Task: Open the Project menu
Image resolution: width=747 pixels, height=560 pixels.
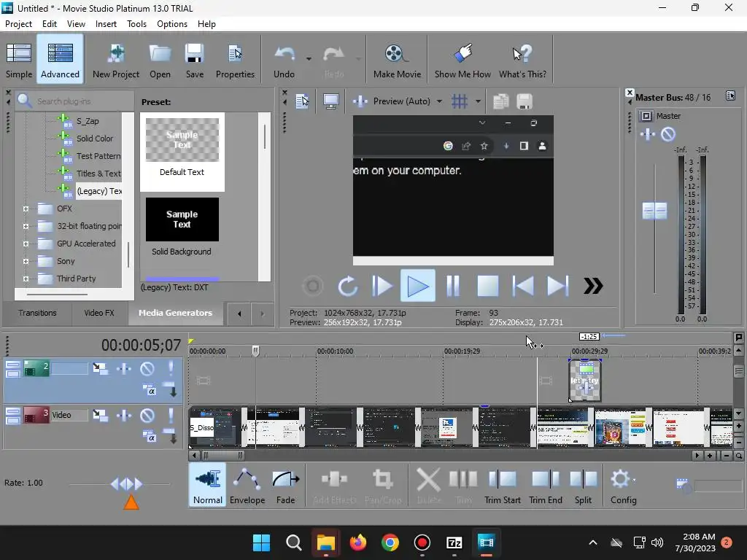Action: coord(18,24)
